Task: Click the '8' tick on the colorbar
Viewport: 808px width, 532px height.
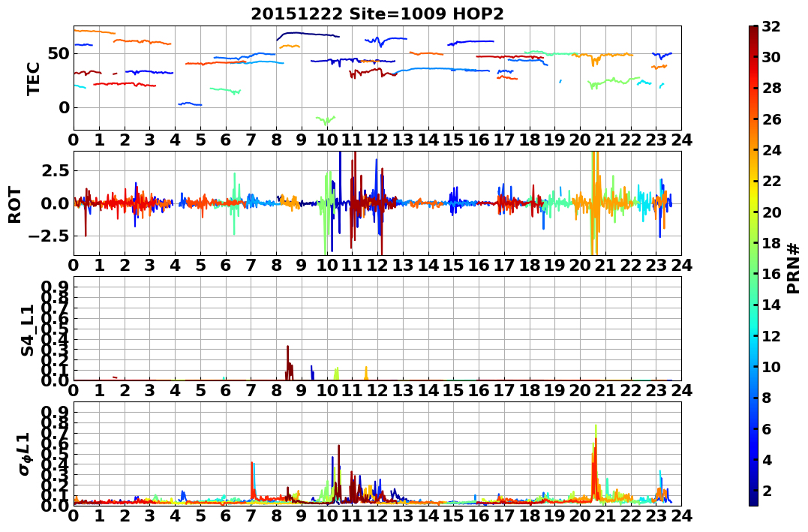Action: [767, 398]
